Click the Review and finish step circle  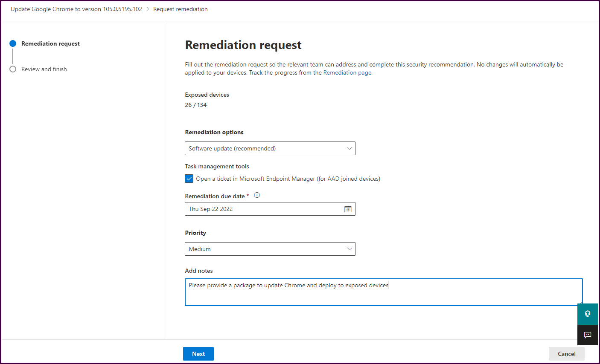click(13, 69)
